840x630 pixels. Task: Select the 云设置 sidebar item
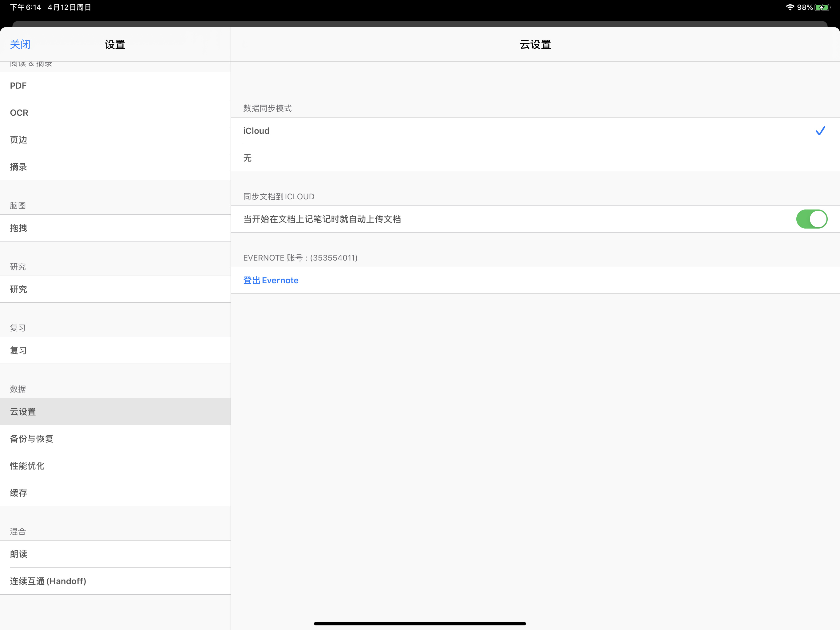(115, 412)
